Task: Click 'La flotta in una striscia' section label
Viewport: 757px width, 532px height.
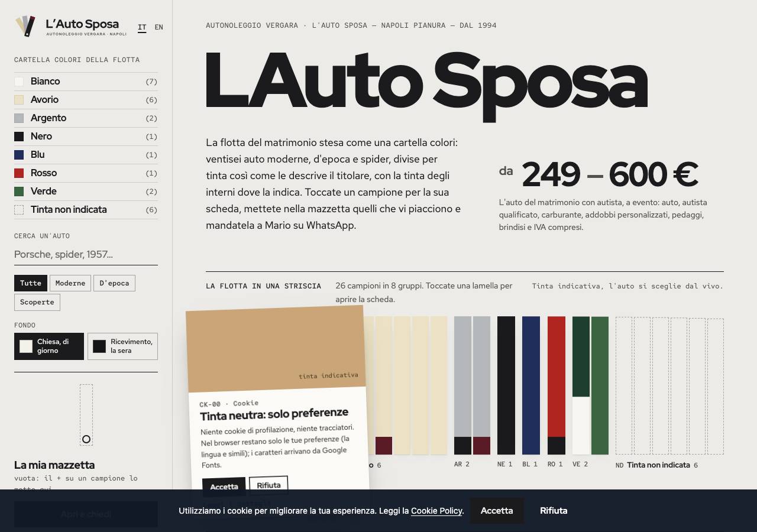Action: tap(263, 286)
